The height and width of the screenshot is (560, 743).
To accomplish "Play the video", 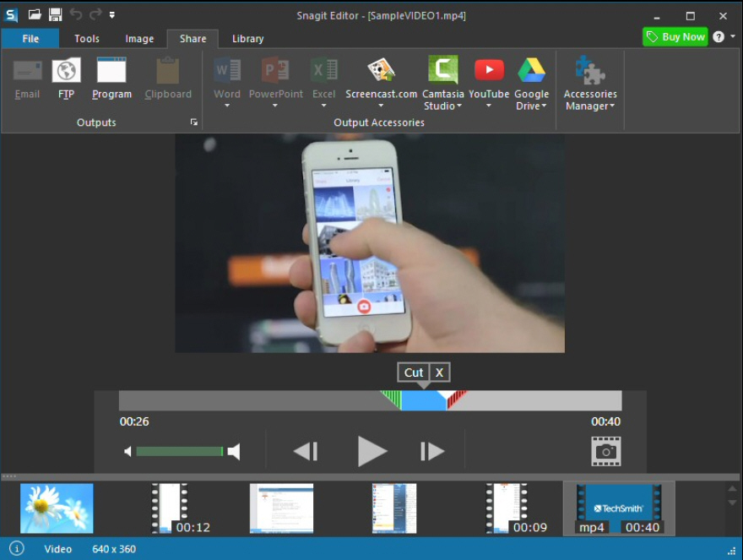I will click(371, 452).
